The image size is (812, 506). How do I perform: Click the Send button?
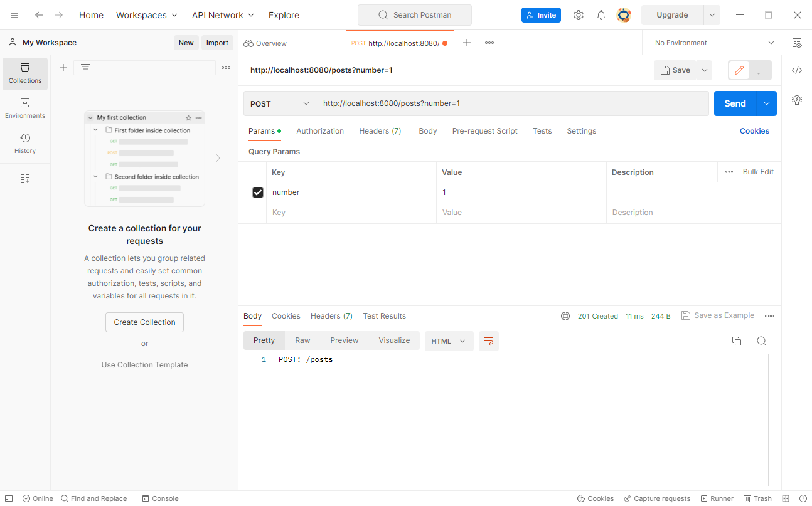pos(735,103)
